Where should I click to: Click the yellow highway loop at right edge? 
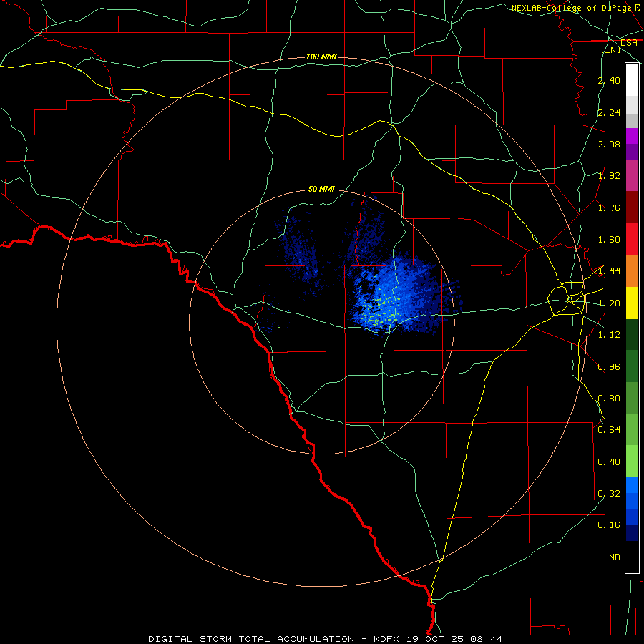tap(567, 298)
